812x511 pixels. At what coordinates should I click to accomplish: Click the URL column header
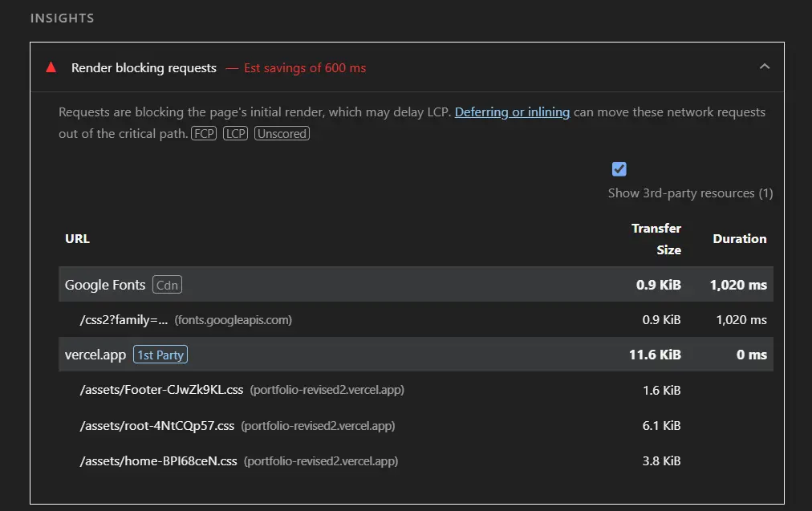pyautogui.click(x=77, y=239)
